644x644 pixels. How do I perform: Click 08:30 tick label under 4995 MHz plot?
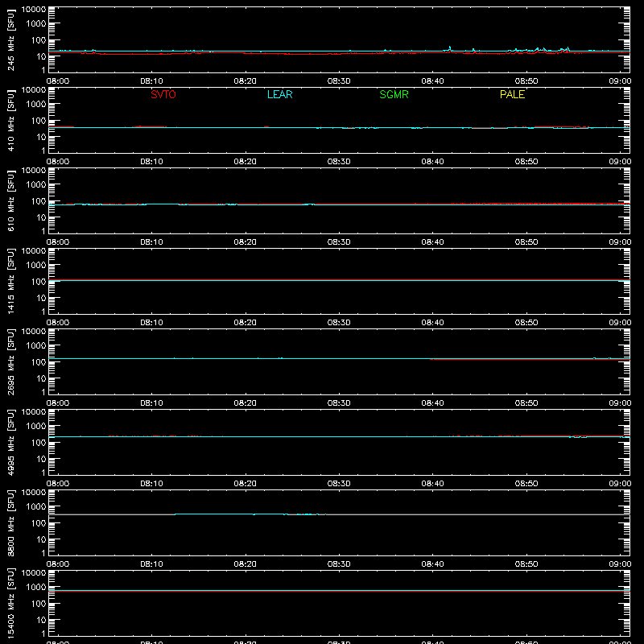click(x=339, y=484)
